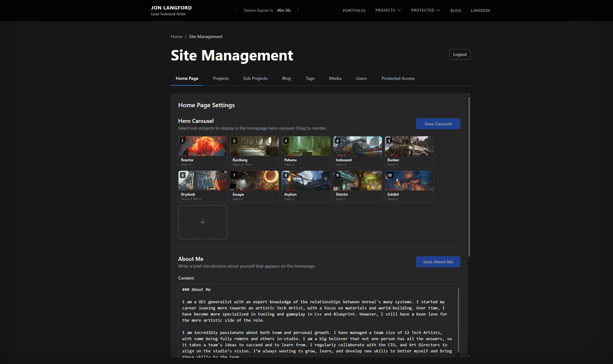Viewport: 613px width, 364px height.
Task: Expand the PROJECTS dropdown in the header
Action: [x=388, y=10]
